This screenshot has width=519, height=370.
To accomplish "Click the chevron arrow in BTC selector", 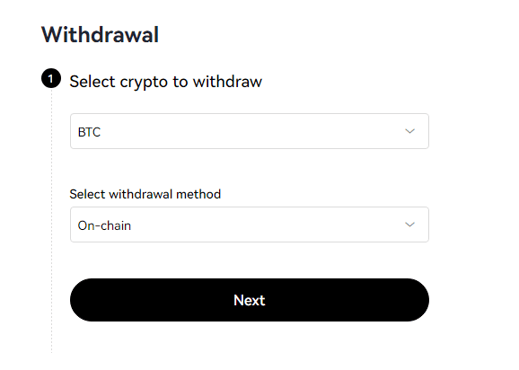I will (410, 131).
